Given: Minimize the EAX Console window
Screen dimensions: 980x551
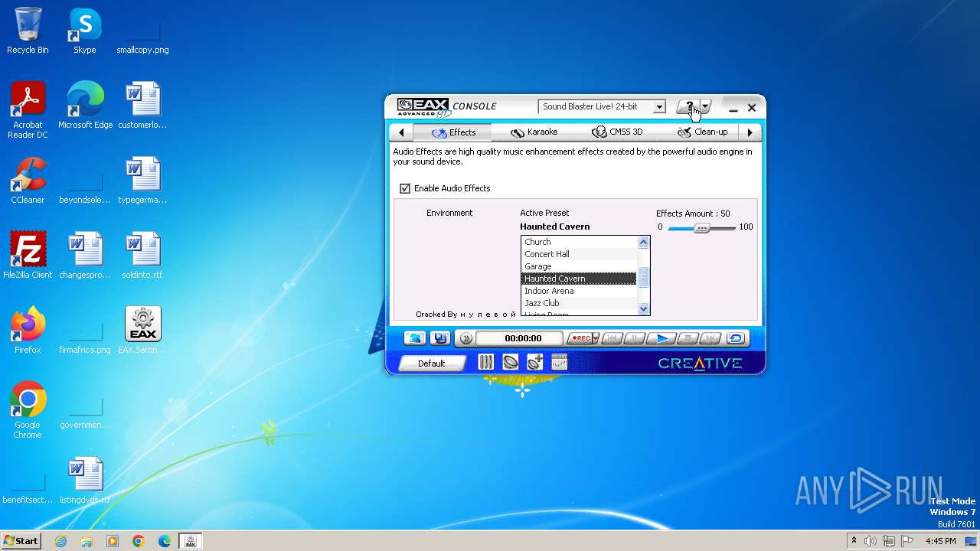Looking at the screenshot, I should (x=733, y=108).
